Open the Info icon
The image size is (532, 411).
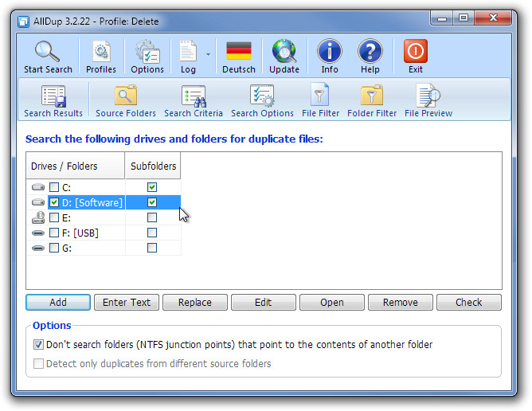pos(330,52)
